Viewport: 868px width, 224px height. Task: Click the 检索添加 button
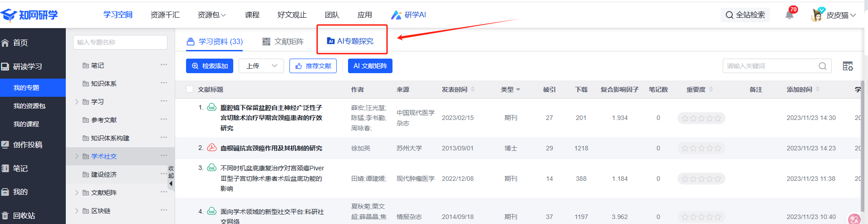coord(210,66)
